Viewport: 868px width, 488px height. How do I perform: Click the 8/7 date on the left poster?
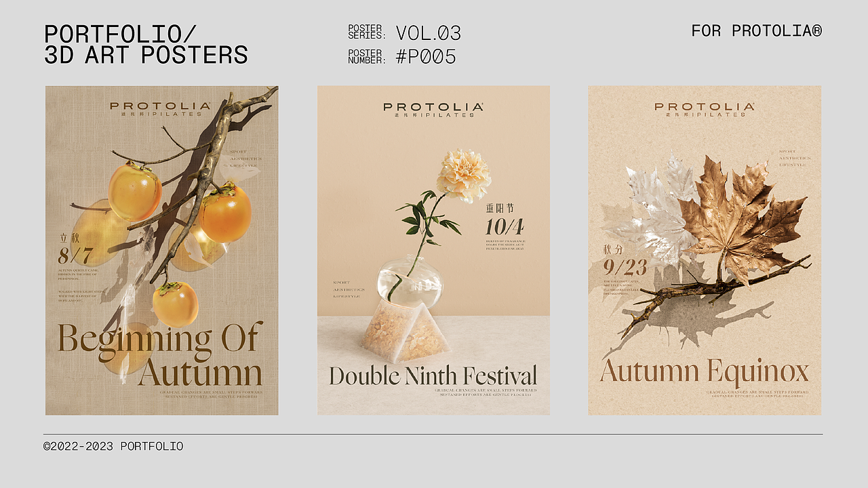pyautogui.click(x=76, y=256)
